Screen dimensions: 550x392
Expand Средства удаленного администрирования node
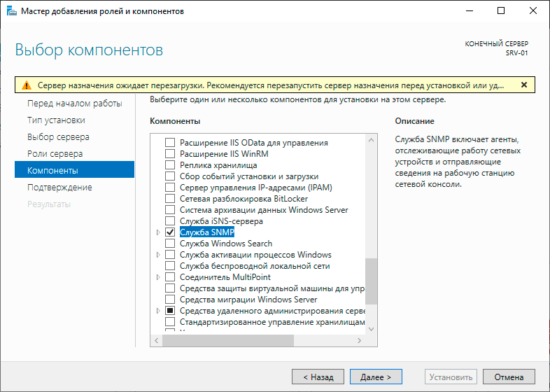[158, 311]
